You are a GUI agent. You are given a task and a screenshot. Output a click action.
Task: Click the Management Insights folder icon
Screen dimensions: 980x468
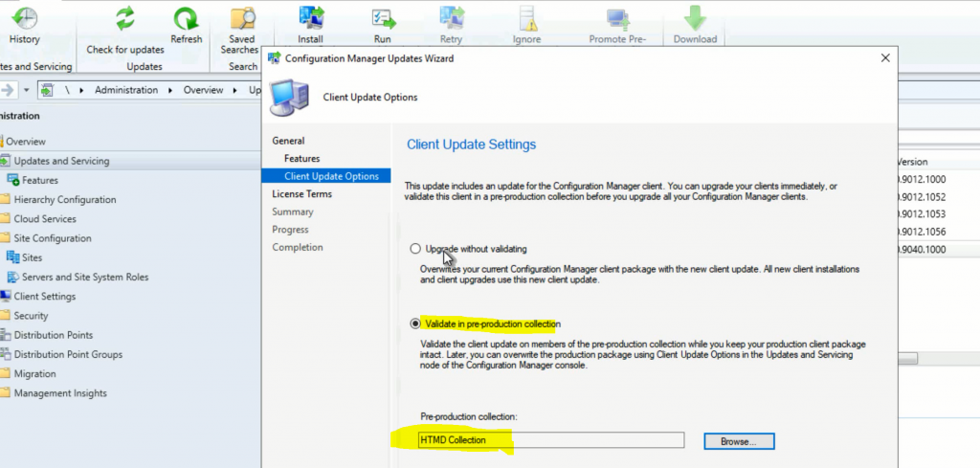[x=6, y=393]
